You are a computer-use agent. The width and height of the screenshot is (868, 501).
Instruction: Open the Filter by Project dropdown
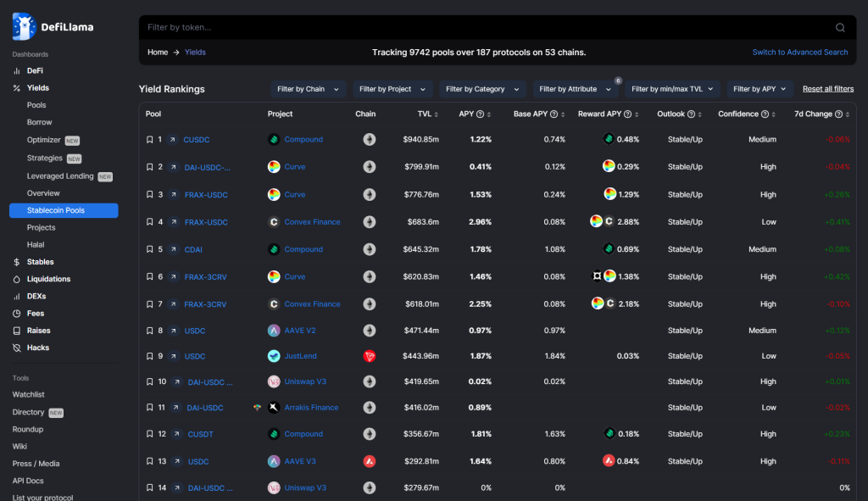(x=392, y=89)
